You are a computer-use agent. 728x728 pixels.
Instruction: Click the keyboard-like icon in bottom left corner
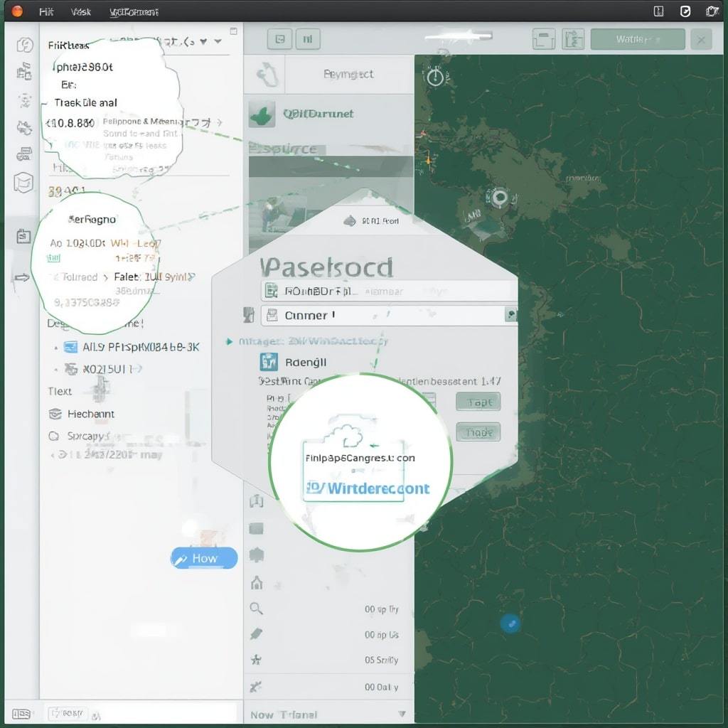pyautogui.click(x=21, y=714)
